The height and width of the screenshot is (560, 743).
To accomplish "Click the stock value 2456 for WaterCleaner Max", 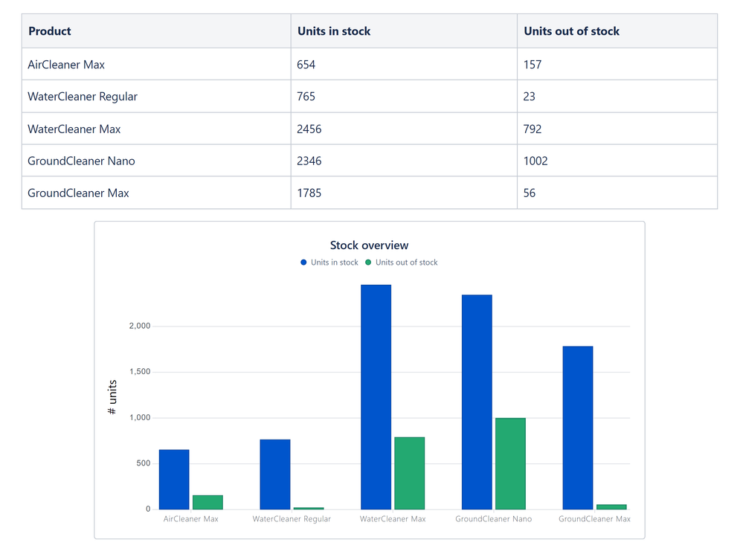I will point(309,128).
